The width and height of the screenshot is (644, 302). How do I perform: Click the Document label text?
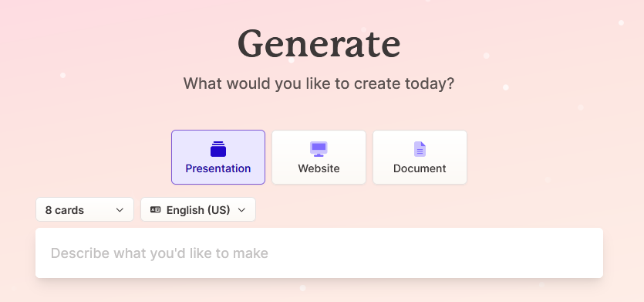click(420, 168)
